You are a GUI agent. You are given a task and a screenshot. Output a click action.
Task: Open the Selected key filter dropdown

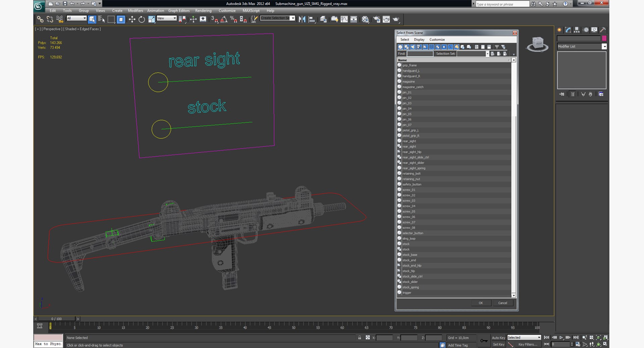pyautogui.click(x=524, y=338)
